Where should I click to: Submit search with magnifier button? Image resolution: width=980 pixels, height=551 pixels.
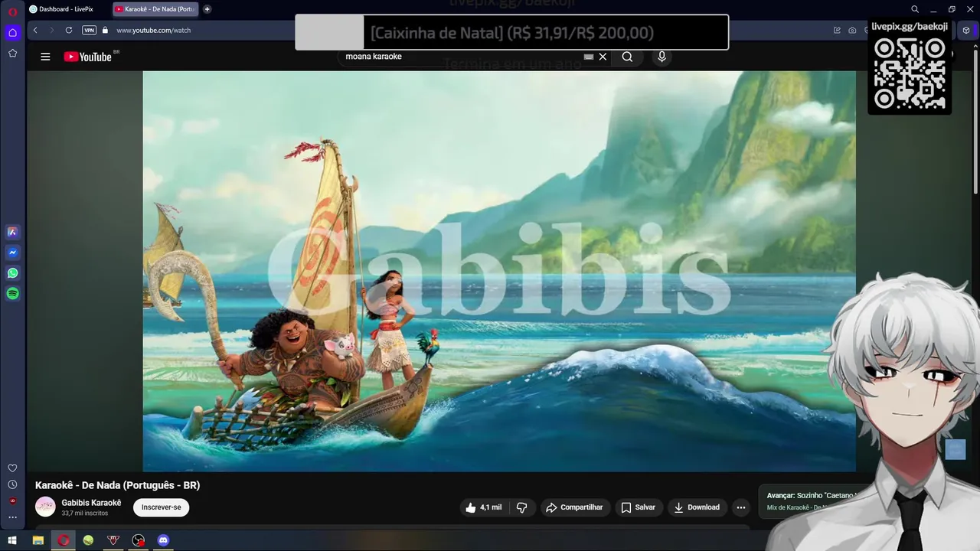point(627,57)
